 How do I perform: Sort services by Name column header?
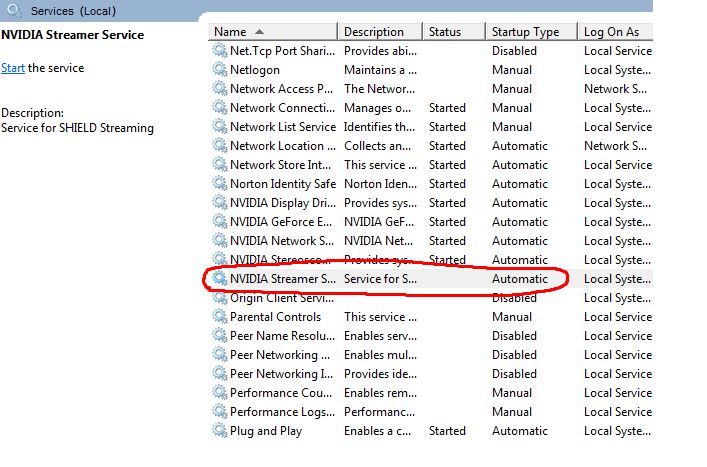tap(273, 32)
